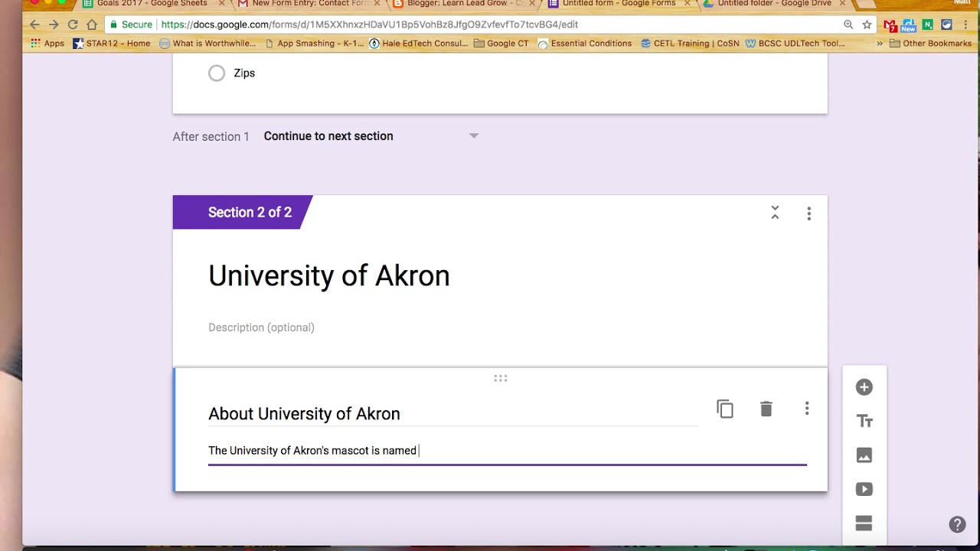Add an image from the side toolbar
This screenshot has height=551, width=980.
click(864, 455)
